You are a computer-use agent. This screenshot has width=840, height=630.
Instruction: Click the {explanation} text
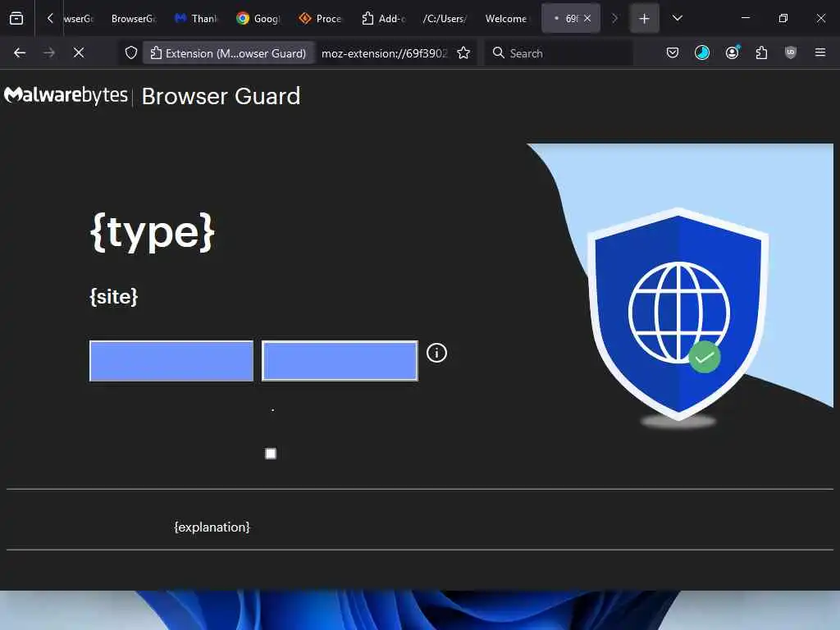pos(212,527)
